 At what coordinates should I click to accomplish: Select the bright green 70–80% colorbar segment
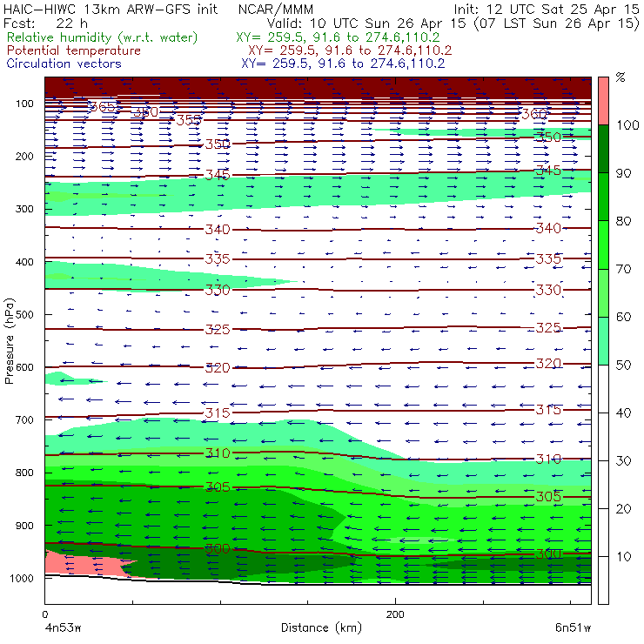tap(603, 245)
